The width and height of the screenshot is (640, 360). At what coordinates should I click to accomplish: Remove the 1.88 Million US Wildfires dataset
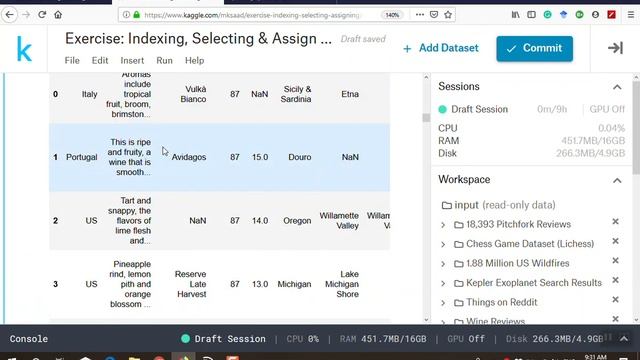click(x=616, y=260)
